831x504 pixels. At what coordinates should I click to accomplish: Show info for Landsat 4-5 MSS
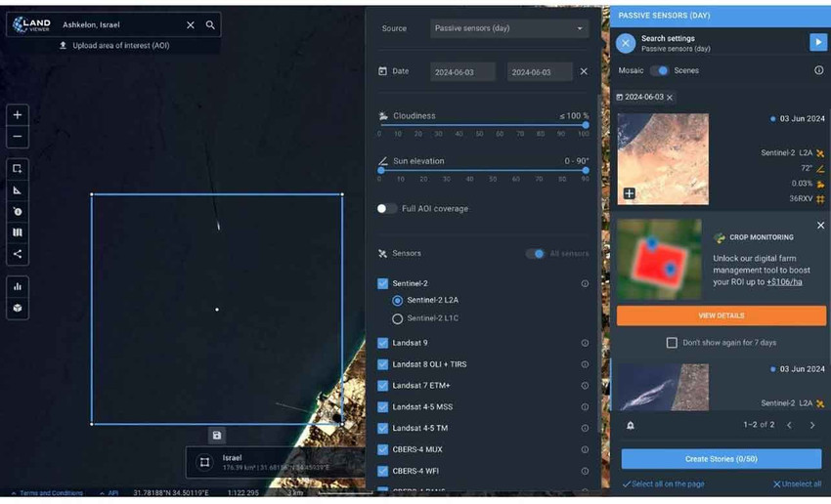585,407
